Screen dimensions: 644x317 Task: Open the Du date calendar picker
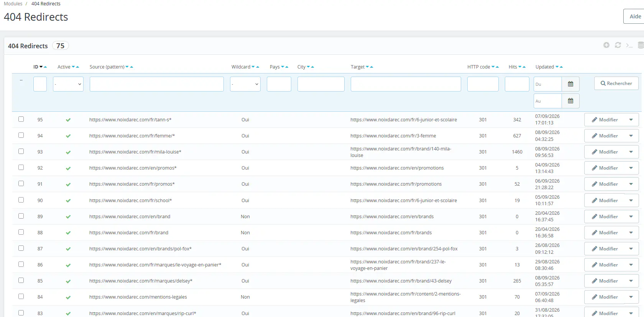pyautogui.click(x=570, y=84)
